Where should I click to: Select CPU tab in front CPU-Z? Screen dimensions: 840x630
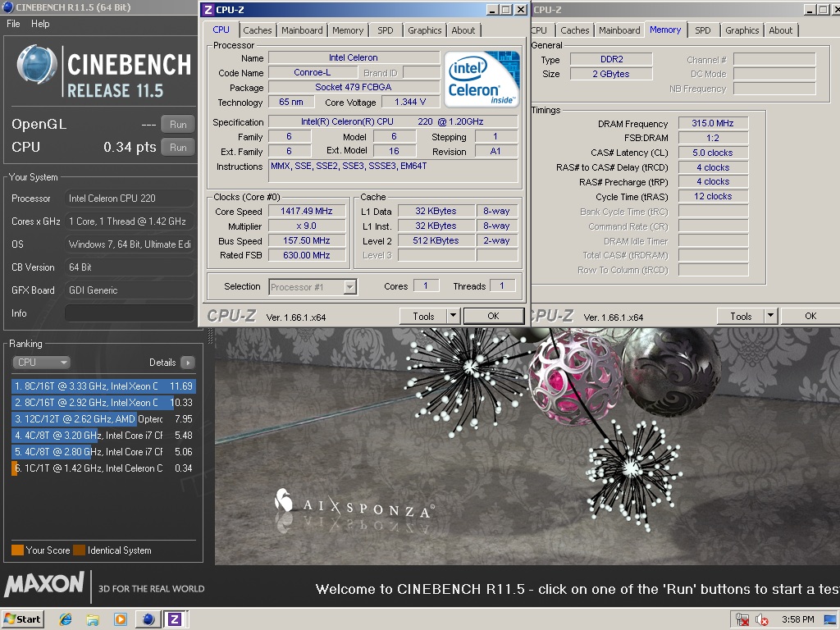221,30
